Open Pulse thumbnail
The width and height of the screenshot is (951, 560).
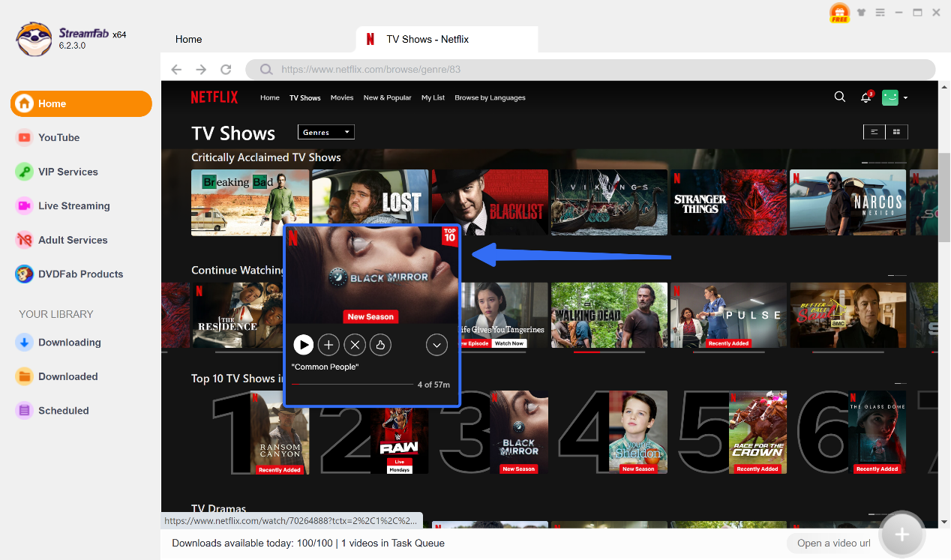(x=728, y=315)
